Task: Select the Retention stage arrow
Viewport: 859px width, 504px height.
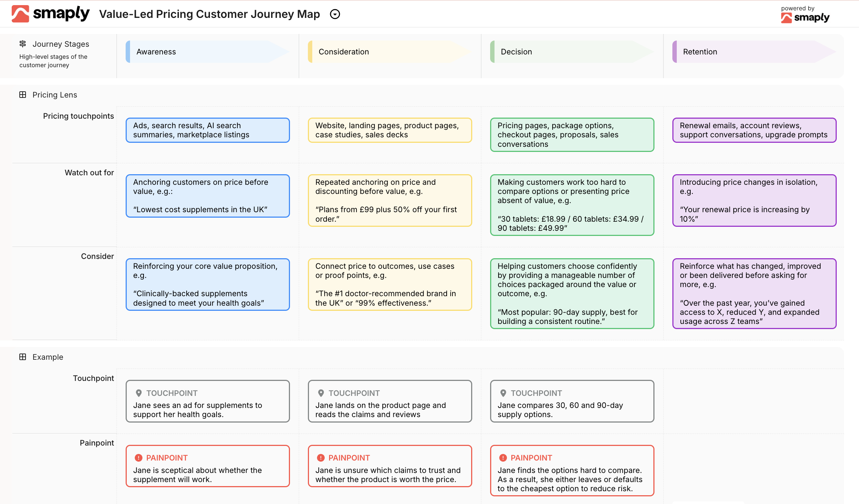Action: tap(754, 52)
